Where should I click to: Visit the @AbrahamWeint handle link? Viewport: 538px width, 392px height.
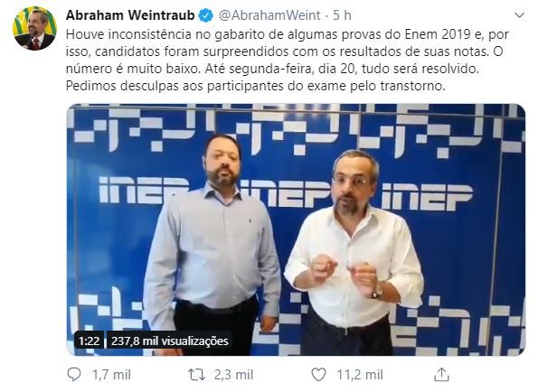point(269,15)
